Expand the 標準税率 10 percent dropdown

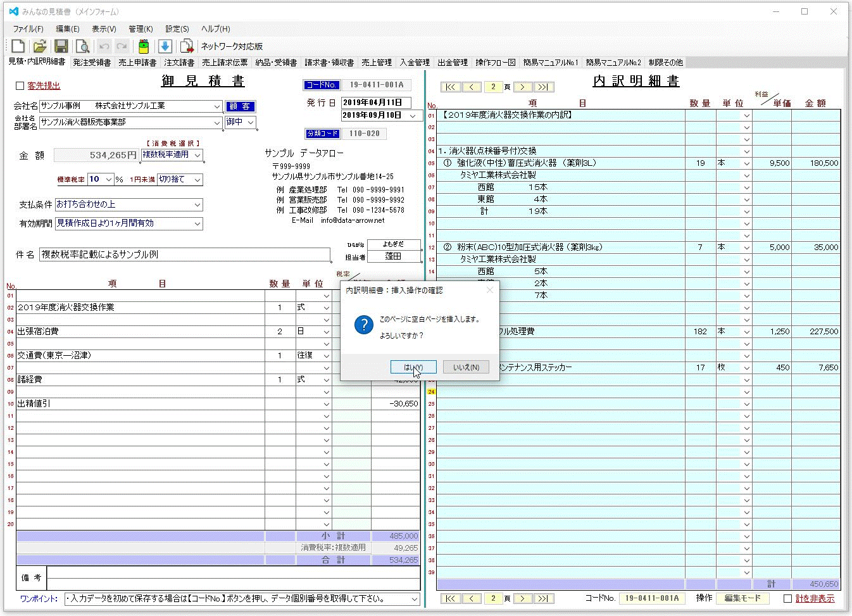[108, 180]
